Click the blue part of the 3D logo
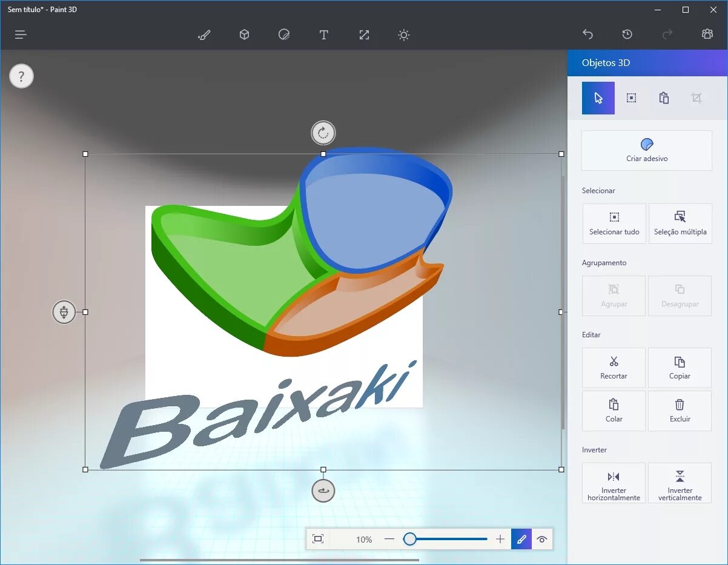Viewport: 728px width, 565px height. pos(376,212)
